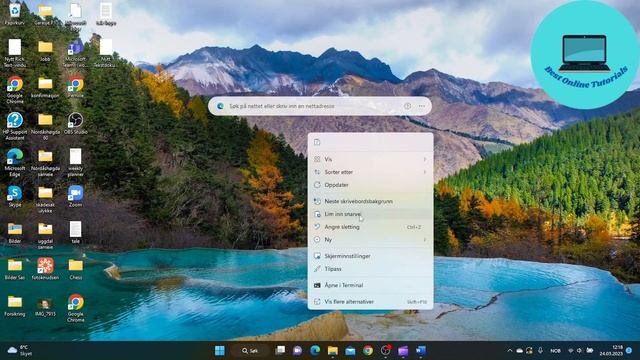Click the Edge search bar input field

point(314,106)
